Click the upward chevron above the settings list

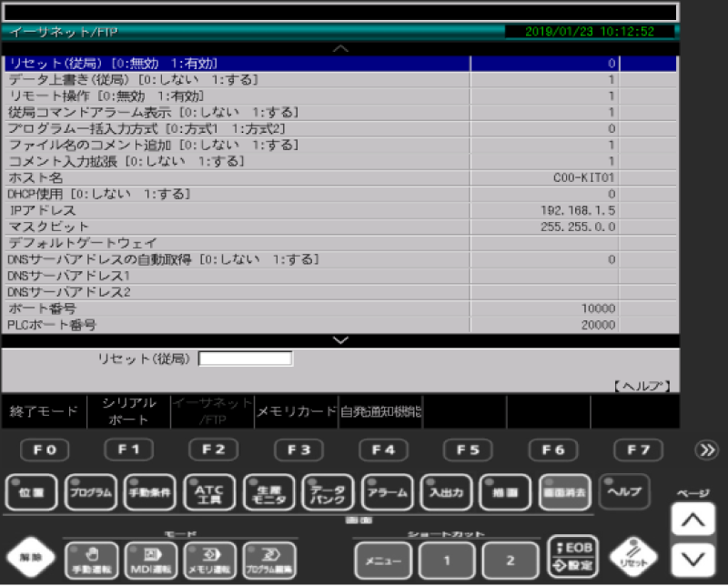tap(341, 47)
